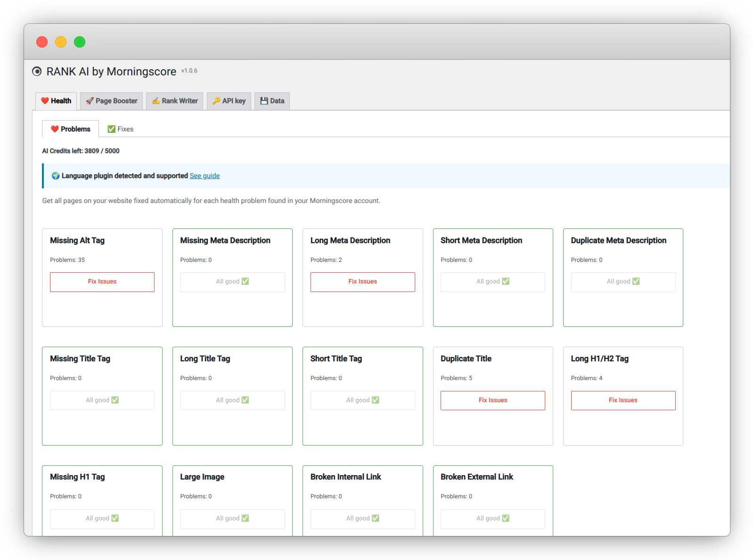Screen dimensions: 754x560
Task: Select the Broken Internal Link card title
Action: click(x=345, y=477)
